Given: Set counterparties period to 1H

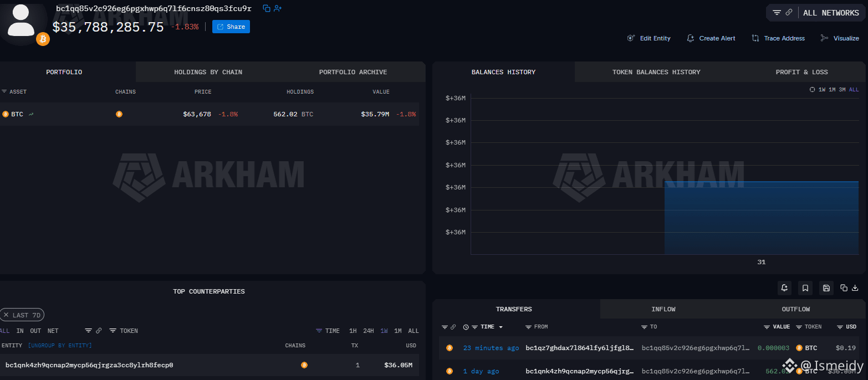Looking at the screenshot, I should tap(353, 331).
